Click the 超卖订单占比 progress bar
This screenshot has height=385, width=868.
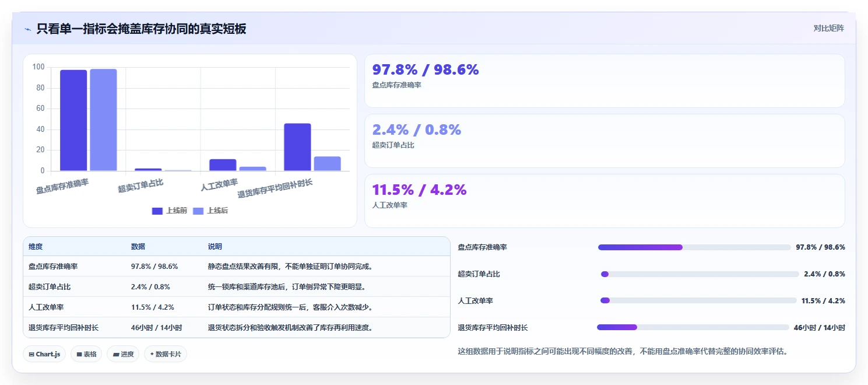(700, 274)
